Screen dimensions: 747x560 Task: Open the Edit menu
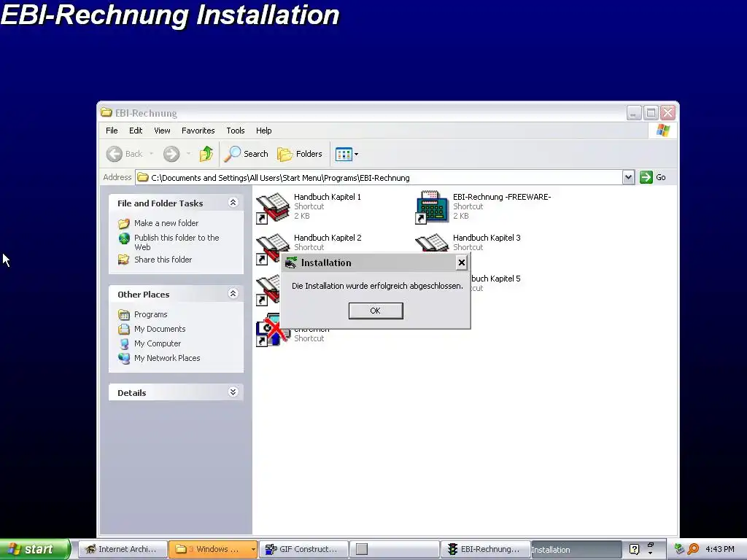[136, 131]
